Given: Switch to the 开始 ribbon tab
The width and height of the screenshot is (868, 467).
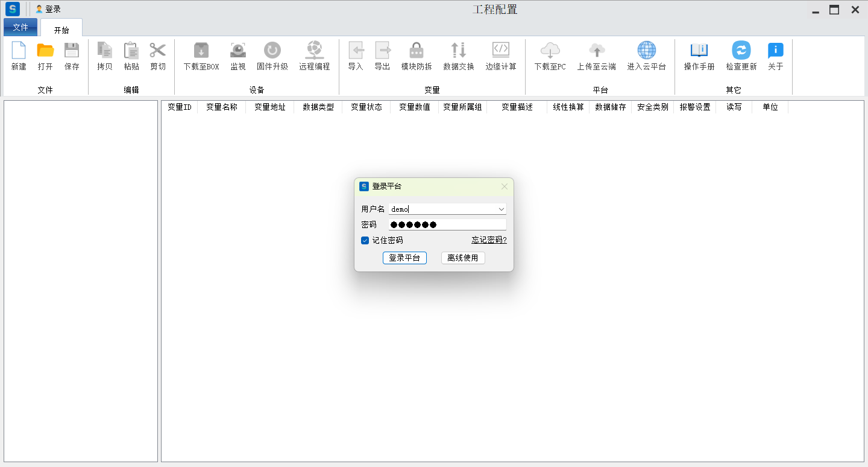Looking at the screenshot, I should 61,30.
